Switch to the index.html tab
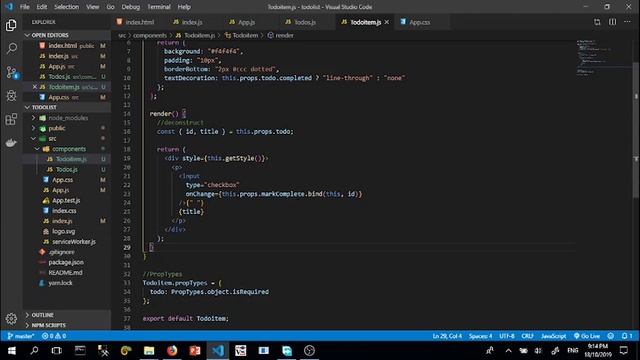 tap(139, 22)
